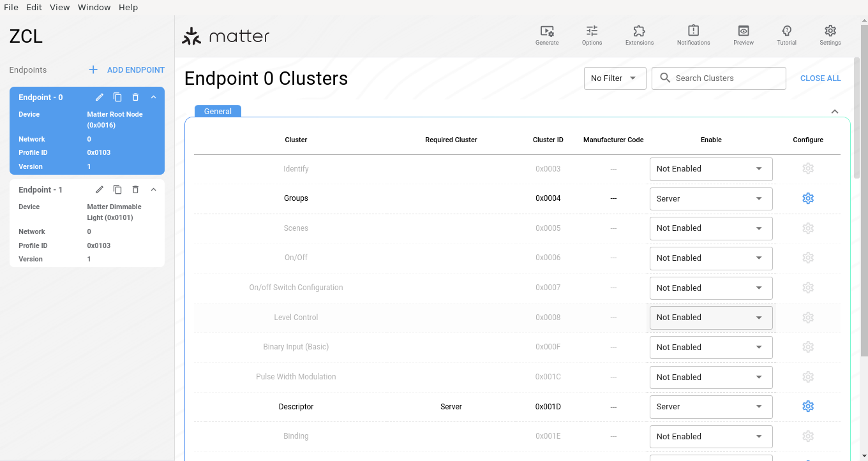The image size is (868, 461).
Task: Delete Endpoint - 1 with the trash icon
Action: pyautogui.click(x=135, y=189)
